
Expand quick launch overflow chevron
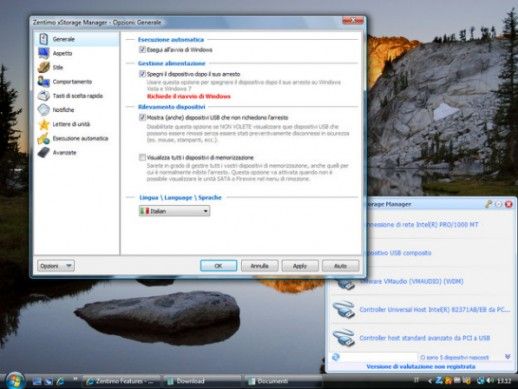click(x=75, y=379)
